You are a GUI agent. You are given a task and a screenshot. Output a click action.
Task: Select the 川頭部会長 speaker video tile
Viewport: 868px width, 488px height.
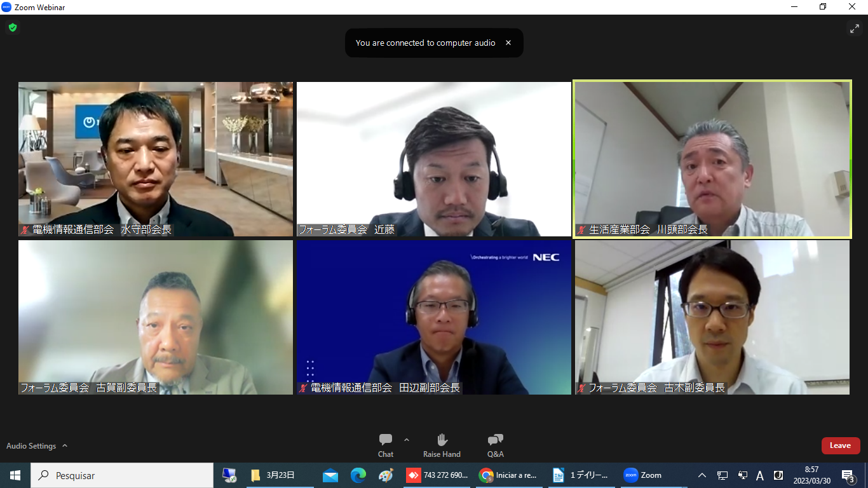[712, 159]
